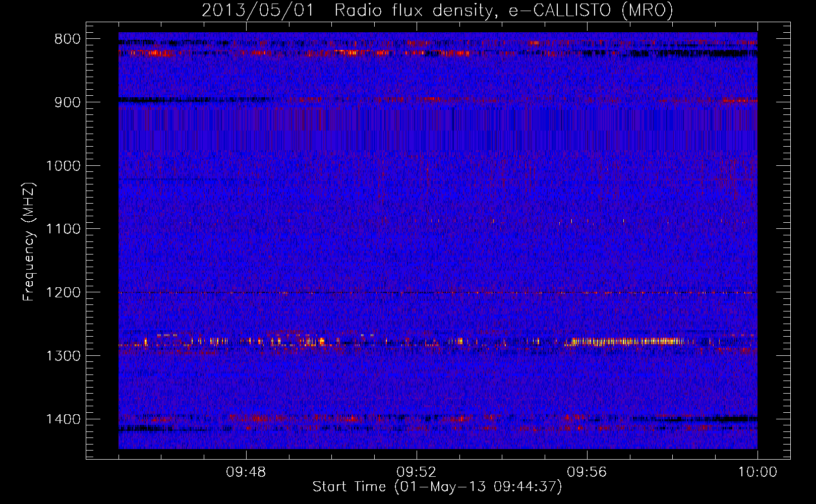The height and width of the screenshot is (504, 816).
Task: Click the 800 frequency tick label
Action: click(68, 39)
